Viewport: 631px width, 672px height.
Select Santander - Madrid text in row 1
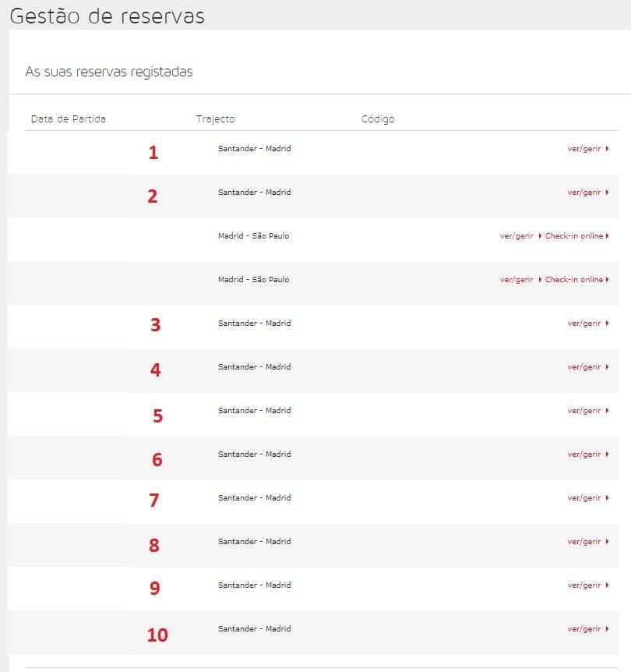click(x=255, y=149)
